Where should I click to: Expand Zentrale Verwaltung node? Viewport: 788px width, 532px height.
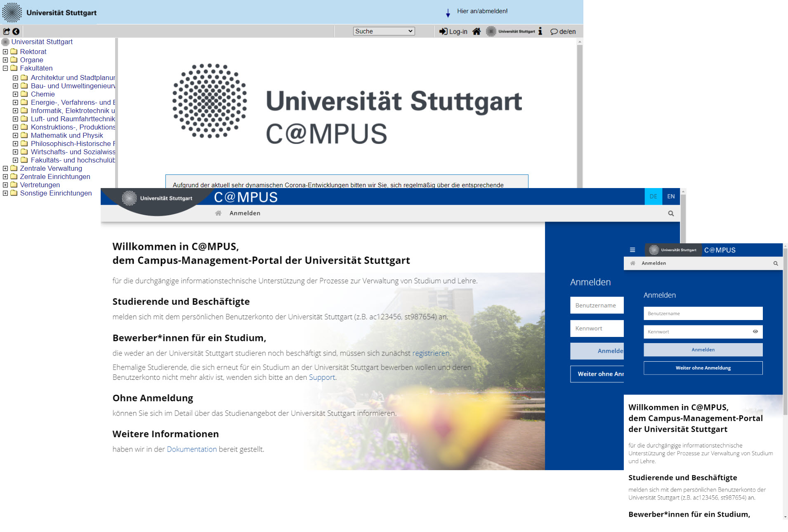(5, 168)
